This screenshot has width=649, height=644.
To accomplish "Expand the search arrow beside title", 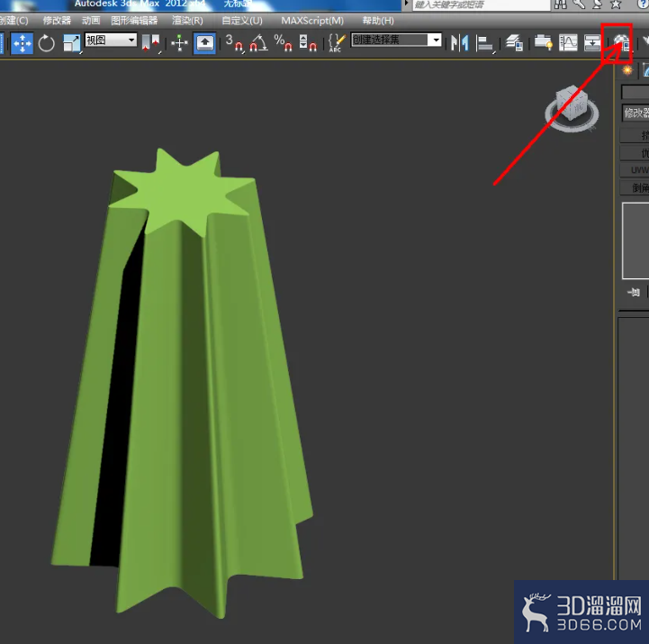I will [407, 4].
